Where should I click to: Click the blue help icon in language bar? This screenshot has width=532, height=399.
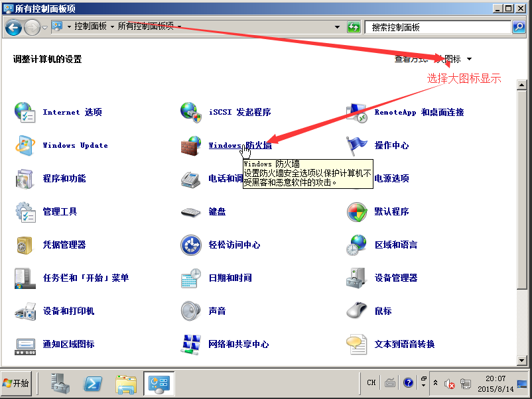click(408, 382)
